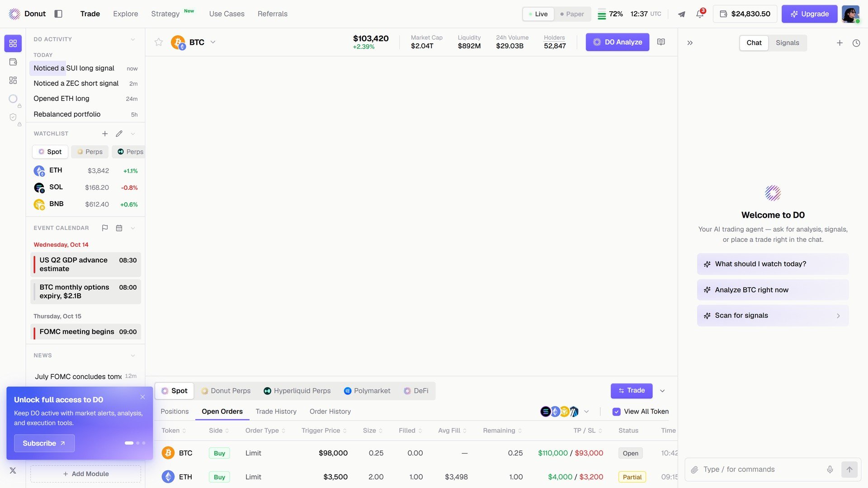
Task: Switch to Live trading mode
Action: [x=538, y=14]
